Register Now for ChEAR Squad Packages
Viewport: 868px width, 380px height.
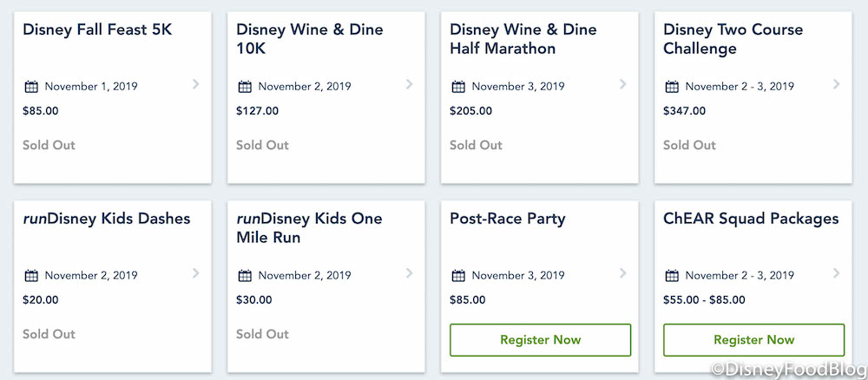click(x=753, y=340)
